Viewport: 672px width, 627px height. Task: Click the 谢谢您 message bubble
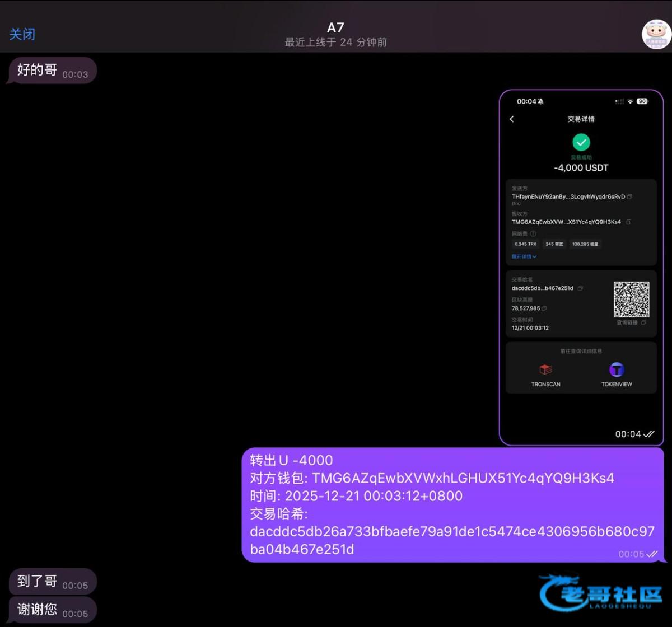(52, 610)
